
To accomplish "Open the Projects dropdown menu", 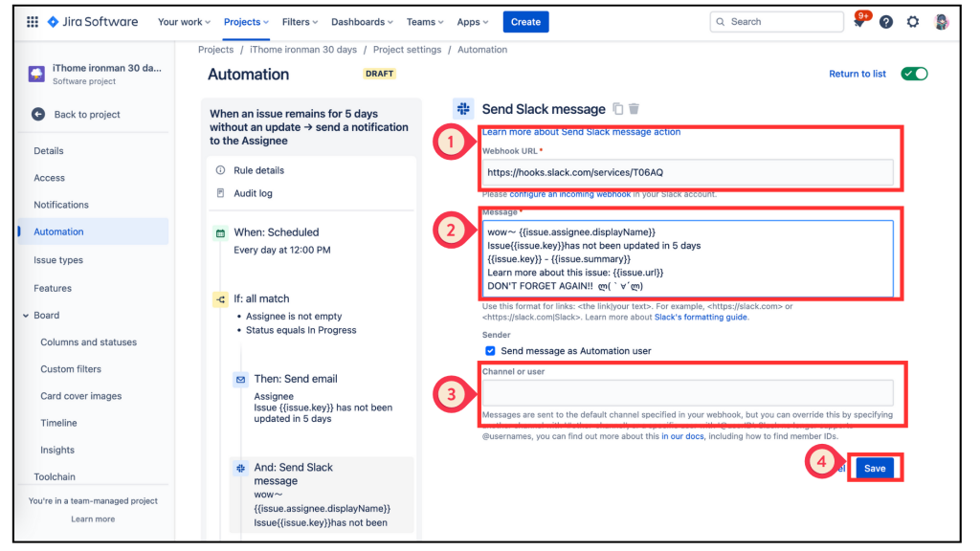I will tap(246, 22).
